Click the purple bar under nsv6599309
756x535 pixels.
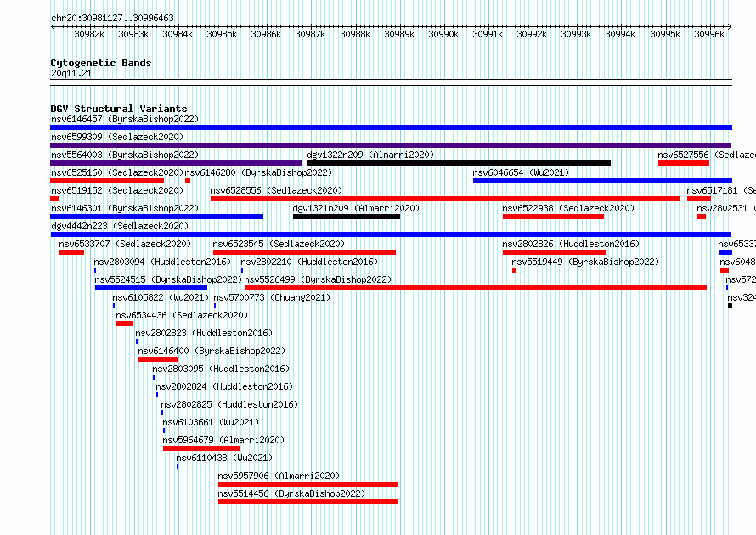[391, 145]
